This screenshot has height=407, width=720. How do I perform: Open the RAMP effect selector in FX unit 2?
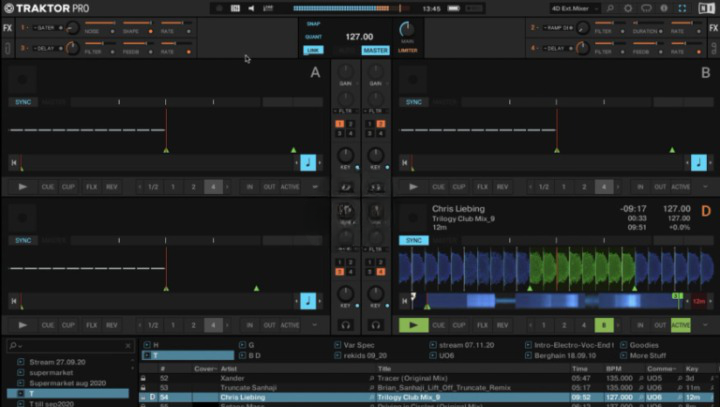tap(557, 28)
